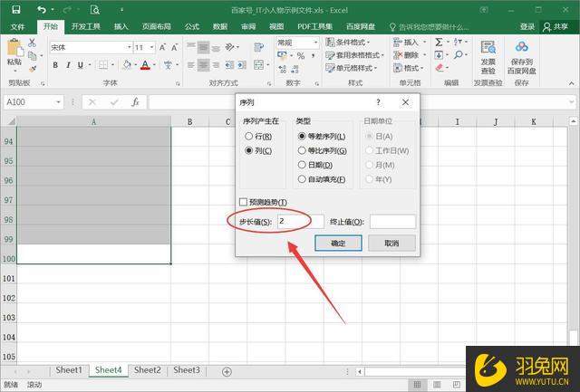Click the Comma Style icon

[314, 56]
